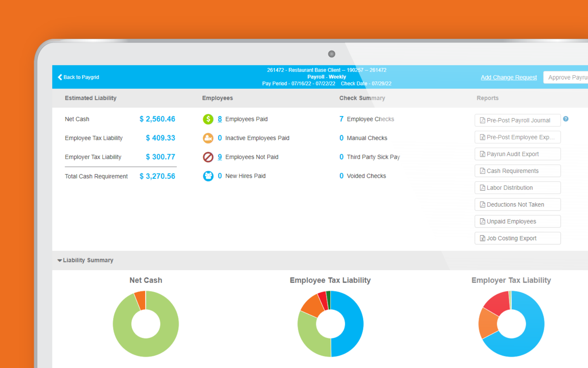588x368 pixels.
Task: Click Employer Tax Liability amount $ 300.77
Action: [x=160, y=157]
